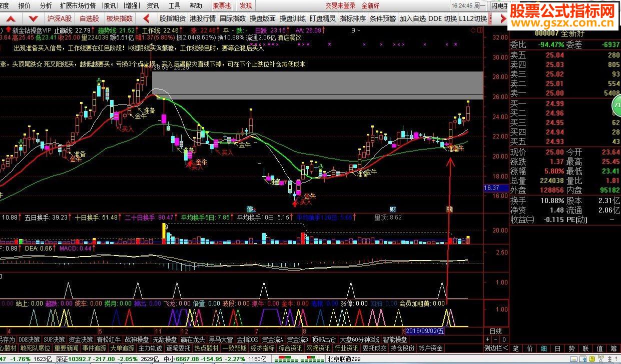
Task: Open the 资讯 menu
Action: pos(153,5)
